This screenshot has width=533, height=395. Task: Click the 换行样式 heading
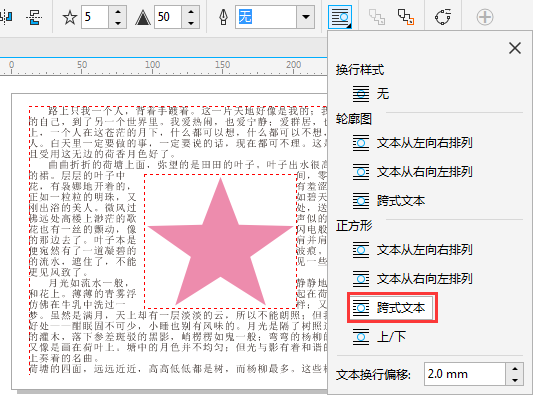click(x=360, y=70)
